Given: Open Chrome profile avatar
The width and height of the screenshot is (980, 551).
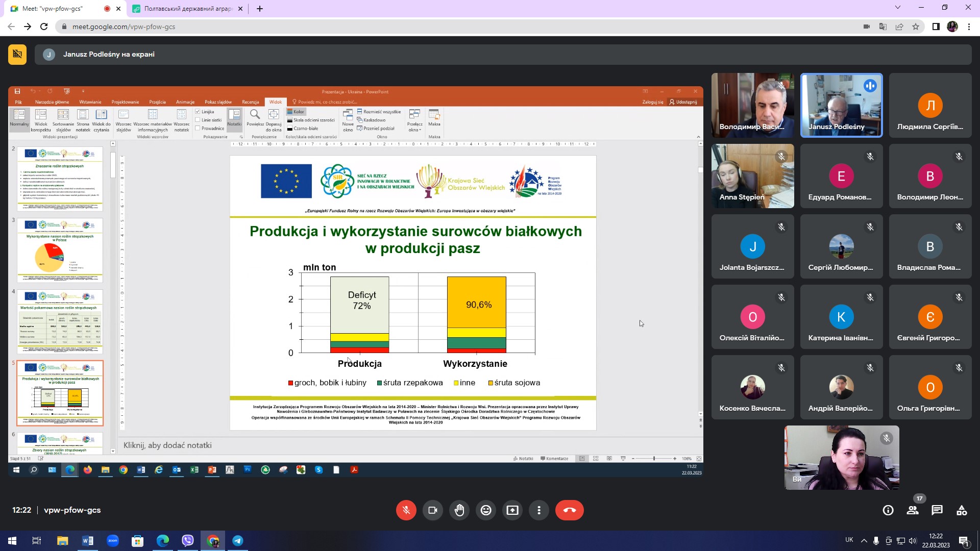Looking at the screenshot, I should (952, 27).
